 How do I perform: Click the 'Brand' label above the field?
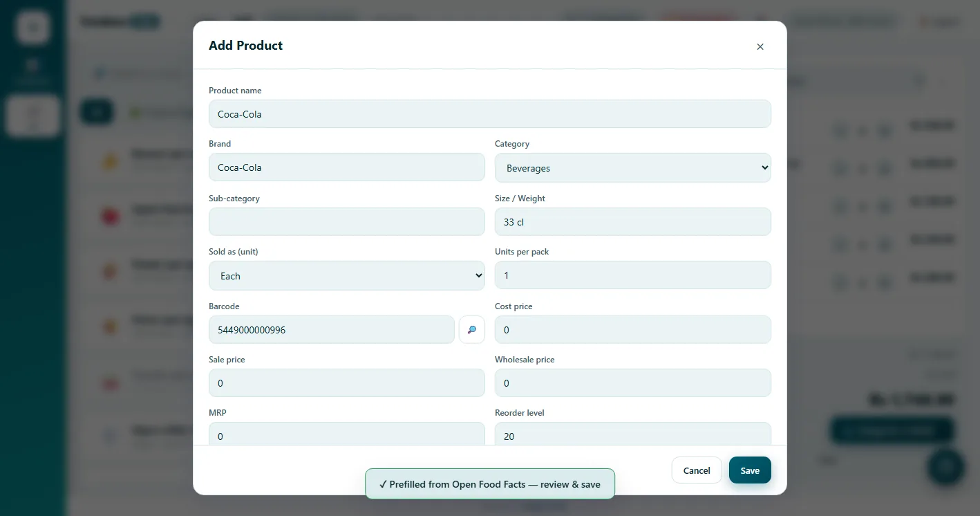[x=220, y=144]
